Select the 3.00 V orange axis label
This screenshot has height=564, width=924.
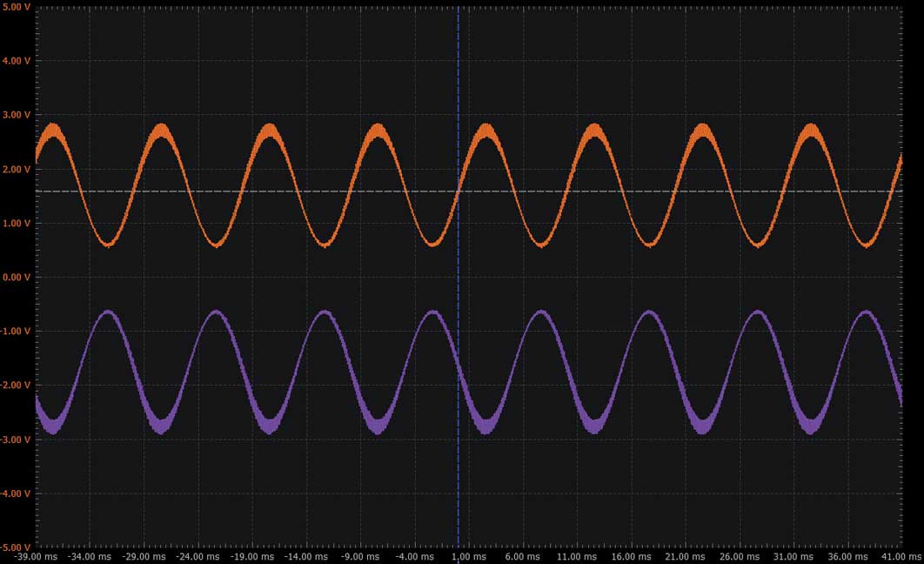[x=17, y=115]
